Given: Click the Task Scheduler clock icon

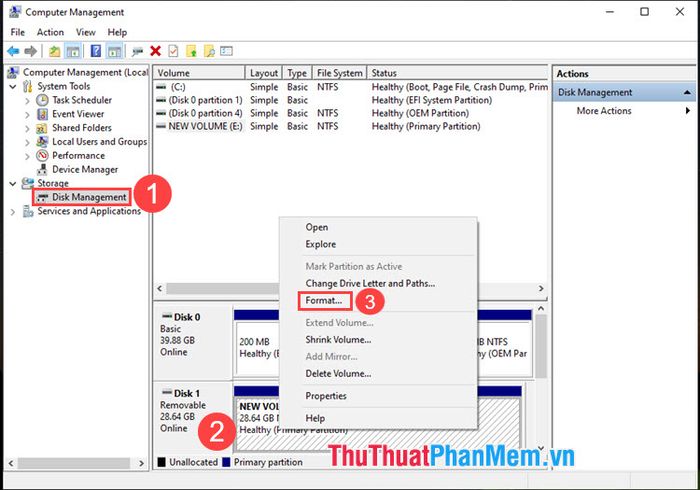Looking at the screenshot, I should click(x=42, y=100).
